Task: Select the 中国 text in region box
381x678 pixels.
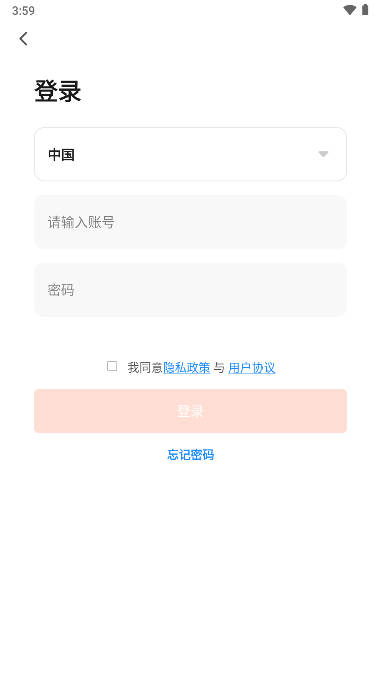Action: coord(61,154)
